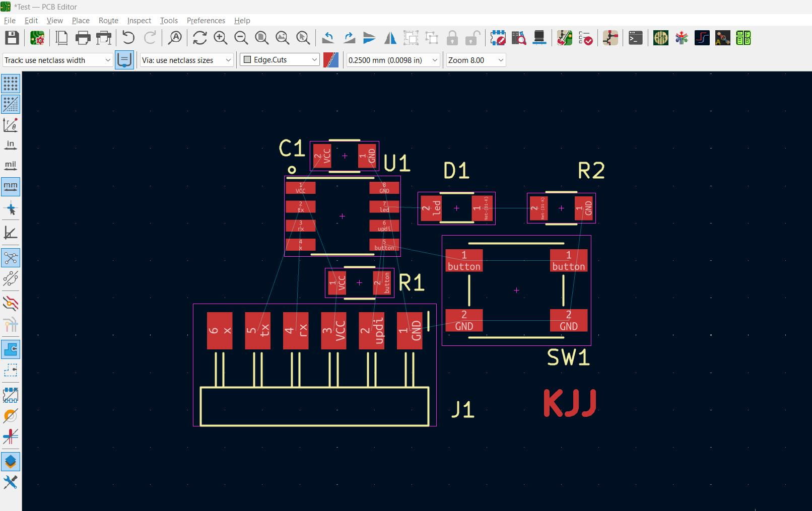The image size is (812, 511).
Task: Open Zoom 8.00 dropdown
Action: [x=476, y=60]
